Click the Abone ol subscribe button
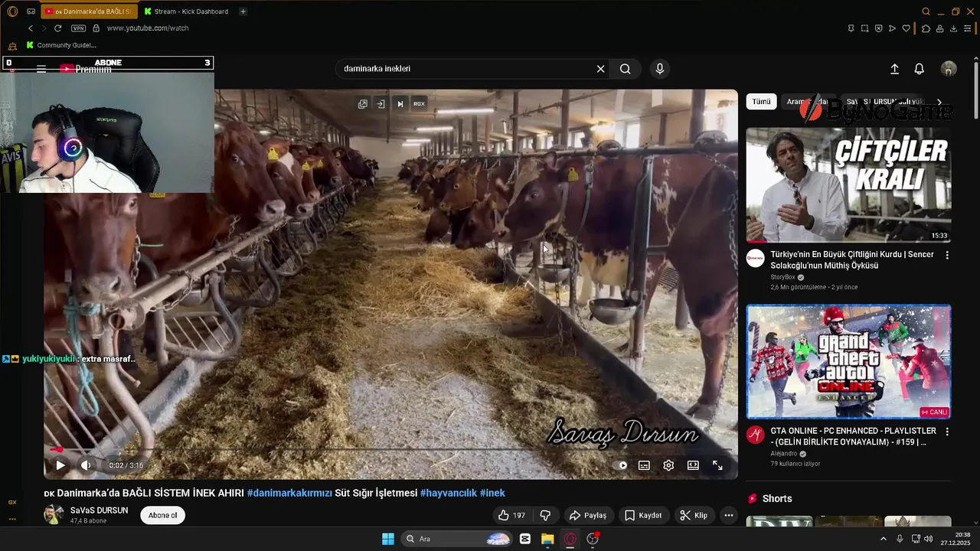 pos(162,515)
